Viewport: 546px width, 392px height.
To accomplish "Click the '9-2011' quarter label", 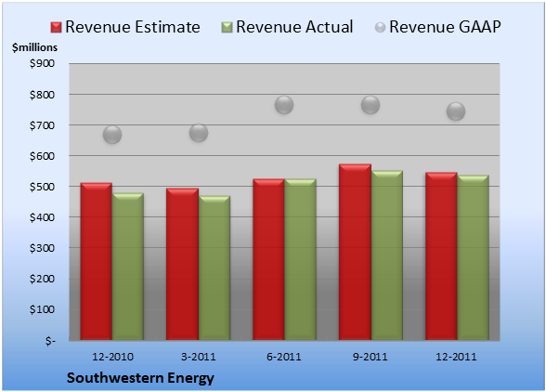I will pos(370,357).
